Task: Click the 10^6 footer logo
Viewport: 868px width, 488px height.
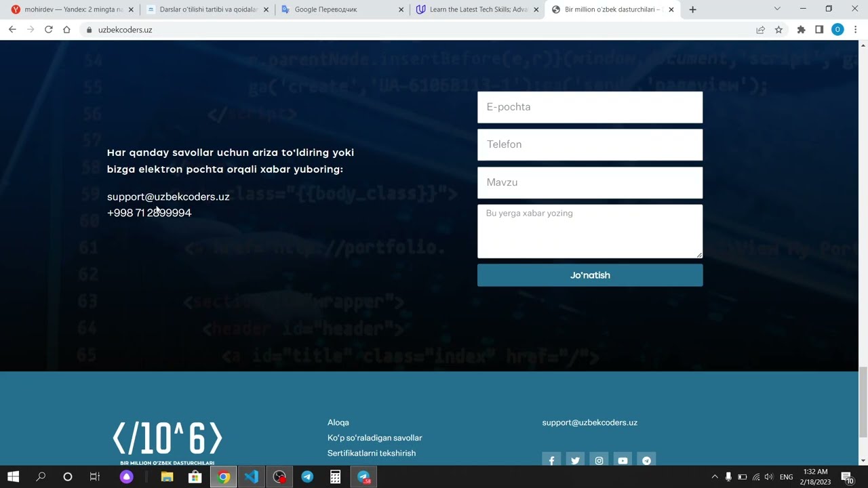Action: (167, 443)
